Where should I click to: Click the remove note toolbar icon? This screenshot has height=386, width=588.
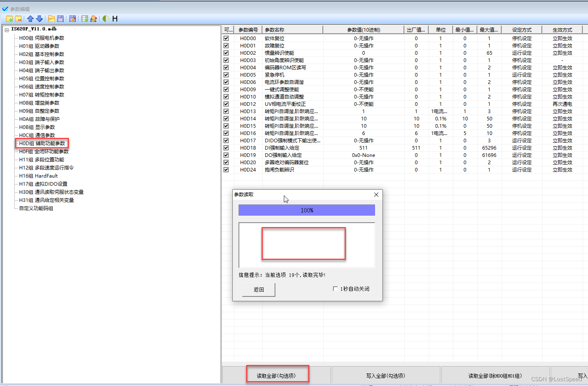pos(18,19)
